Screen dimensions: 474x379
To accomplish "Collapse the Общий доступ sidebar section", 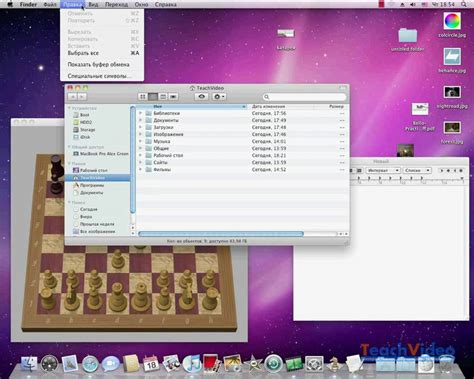I will pos(69,147).
